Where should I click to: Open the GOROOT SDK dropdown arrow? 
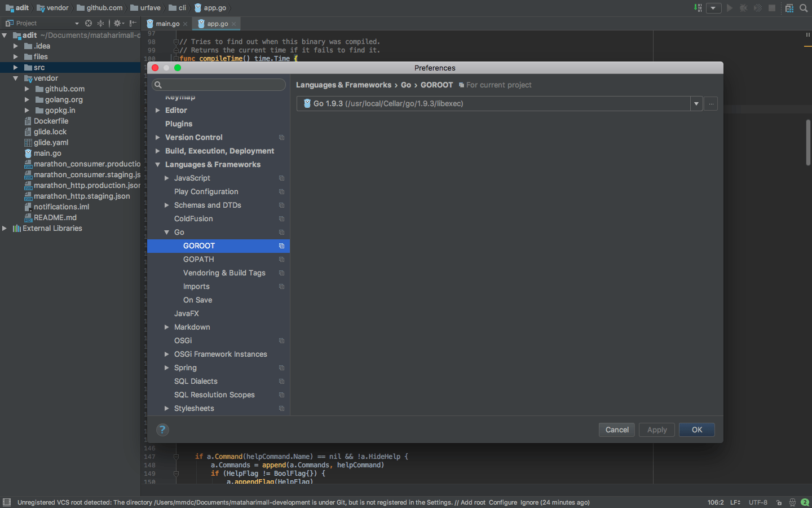[x=696, y=104]
